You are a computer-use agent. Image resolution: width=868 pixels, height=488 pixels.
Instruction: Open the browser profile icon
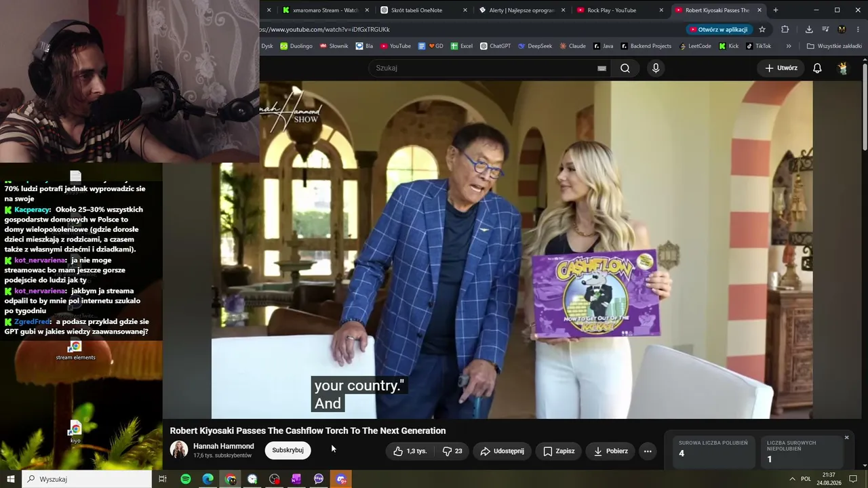[842, 29]
